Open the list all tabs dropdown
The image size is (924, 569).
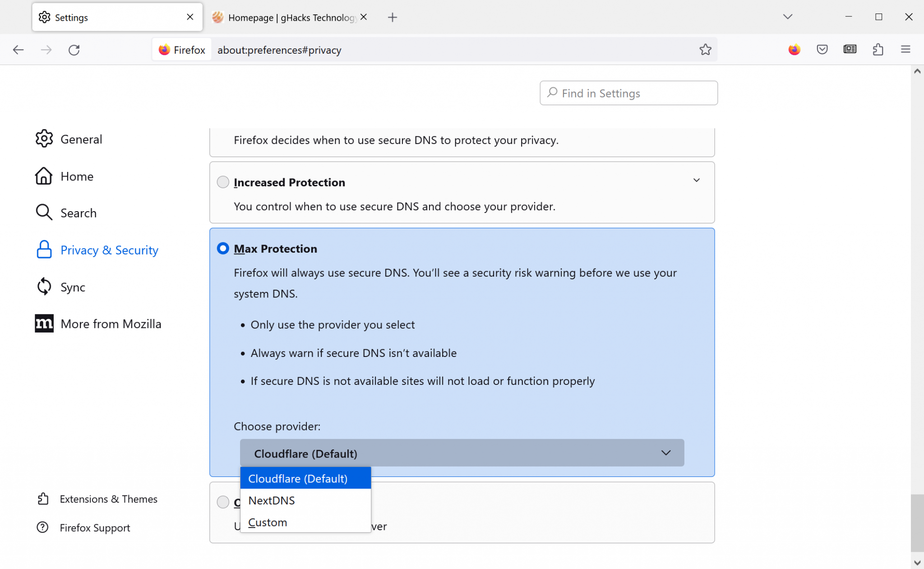788,17
